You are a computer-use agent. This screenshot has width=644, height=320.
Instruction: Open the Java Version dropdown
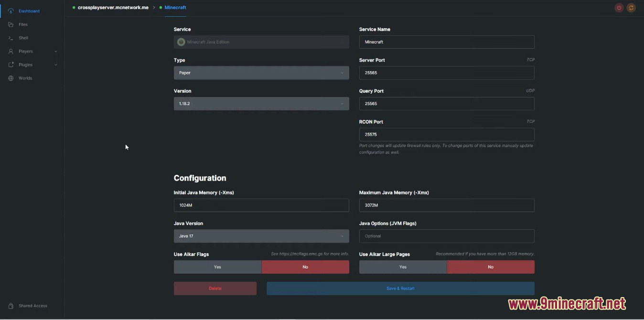[261, 236]
